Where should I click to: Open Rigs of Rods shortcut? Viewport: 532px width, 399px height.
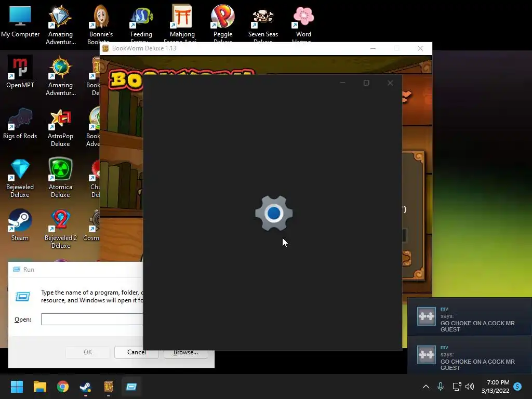pos(20,124)
